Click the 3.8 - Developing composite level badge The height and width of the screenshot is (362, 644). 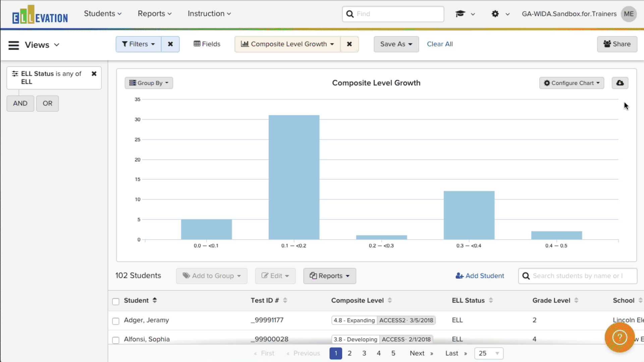[356, 340]
